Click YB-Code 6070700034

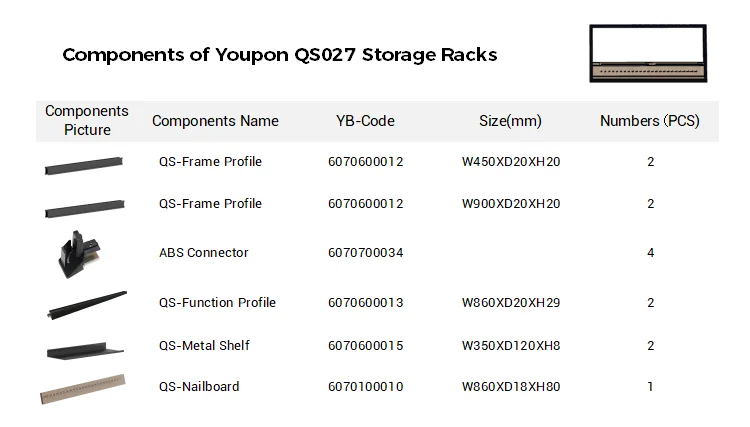point(365,253)
